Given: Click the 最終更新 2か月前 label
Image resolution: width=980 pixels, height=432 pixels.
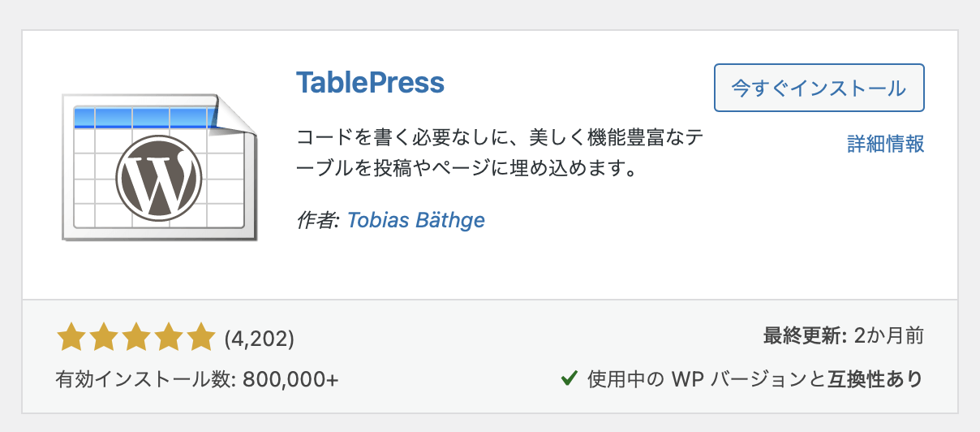Looking at the screenshot, I should tap(844, 336).
